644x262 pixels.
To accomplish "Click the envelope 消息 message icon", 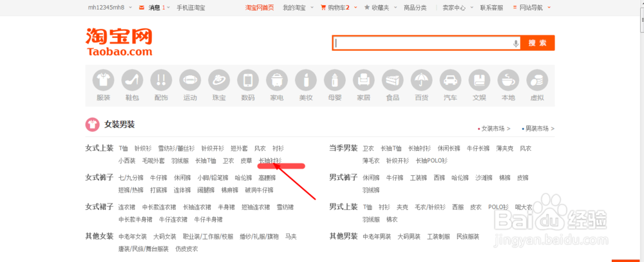I will 142,7.
